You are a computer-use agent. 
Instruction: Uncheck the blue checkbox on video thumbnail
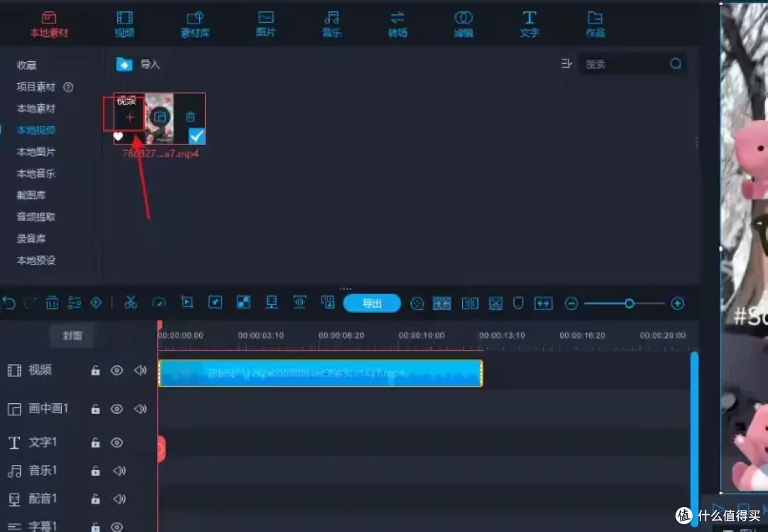(x=197, y=136)
